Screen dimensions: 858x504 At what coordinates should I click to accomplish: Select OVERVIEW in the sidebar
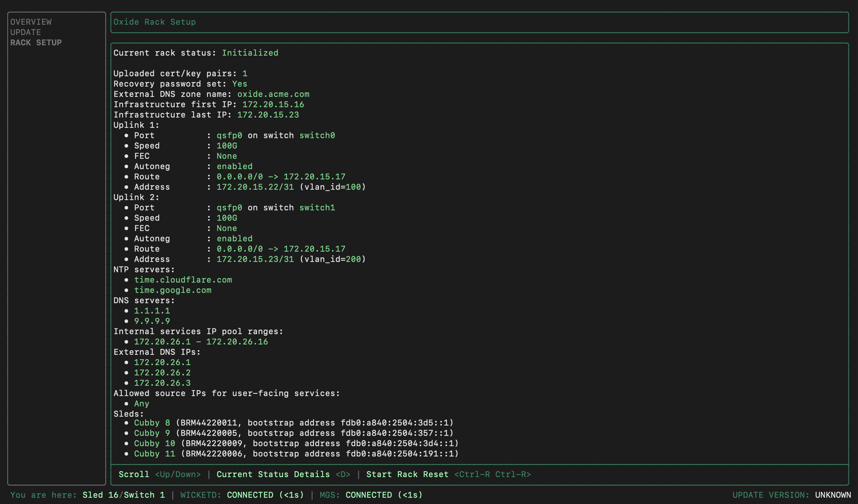click(31, 22)
